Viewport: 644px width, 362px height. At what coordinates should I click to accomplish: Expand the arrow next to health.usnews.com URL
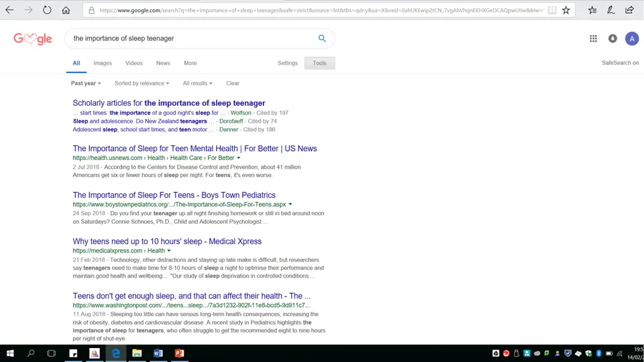click(238, 158)
